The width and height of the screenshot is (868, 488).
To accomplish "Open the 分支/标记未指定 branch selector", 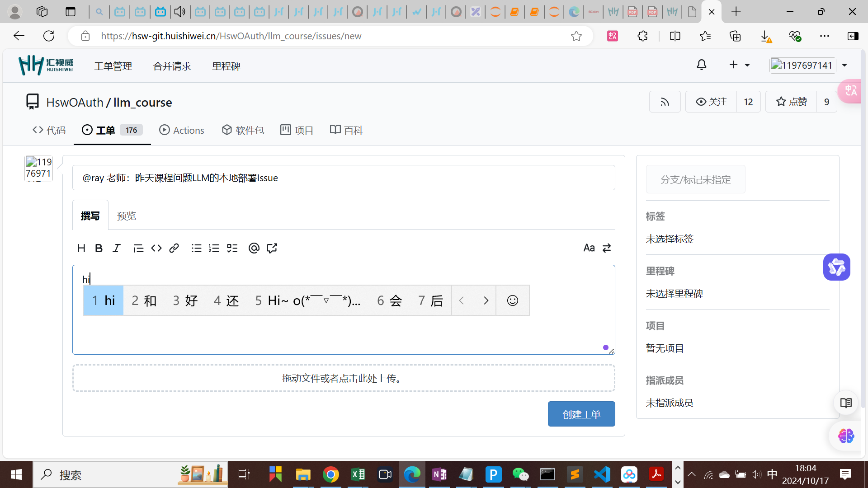I will coord(695,180).
